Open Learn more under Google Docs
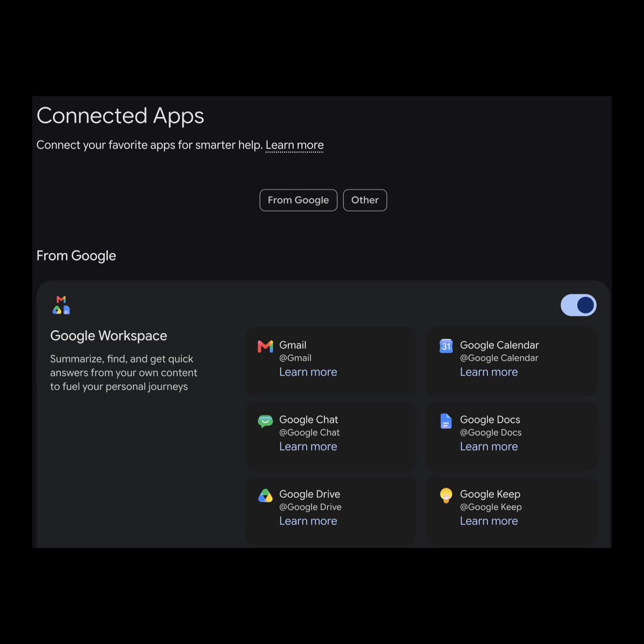The width and height of the screenshot is (644, 644). coord(489,446)
